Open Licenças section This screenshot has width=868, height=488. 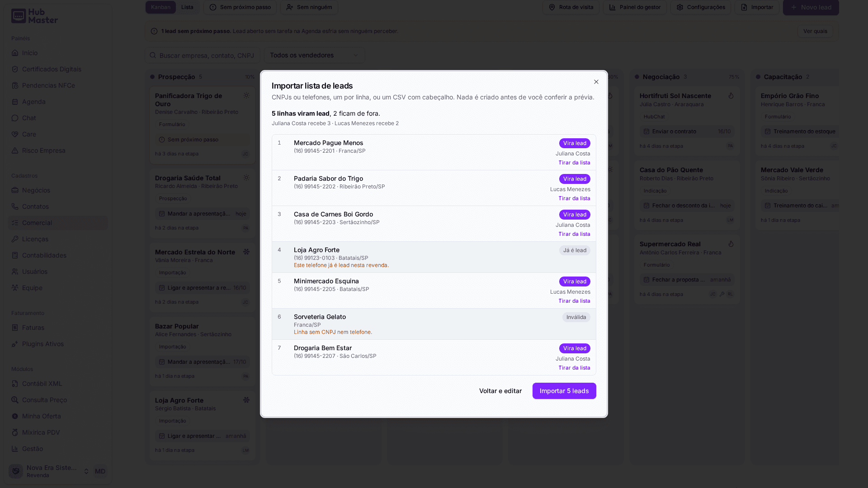pyautogui.click(x=58, y=239)
